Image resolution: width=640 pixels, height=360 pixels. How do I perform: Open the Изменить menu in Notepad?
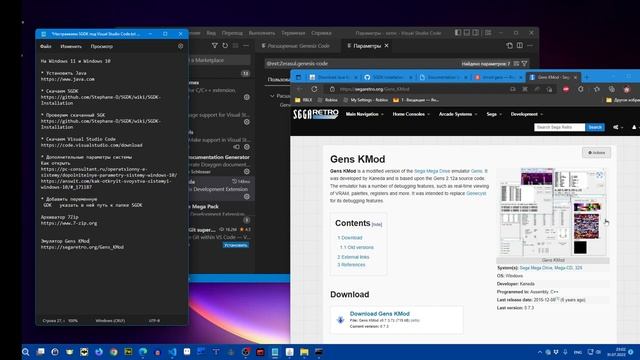tap(71, 46)
